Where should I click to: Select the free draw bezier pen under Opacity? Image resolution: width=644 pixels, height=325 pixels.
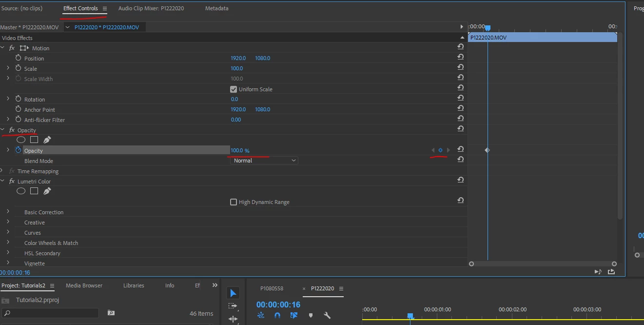47,140
